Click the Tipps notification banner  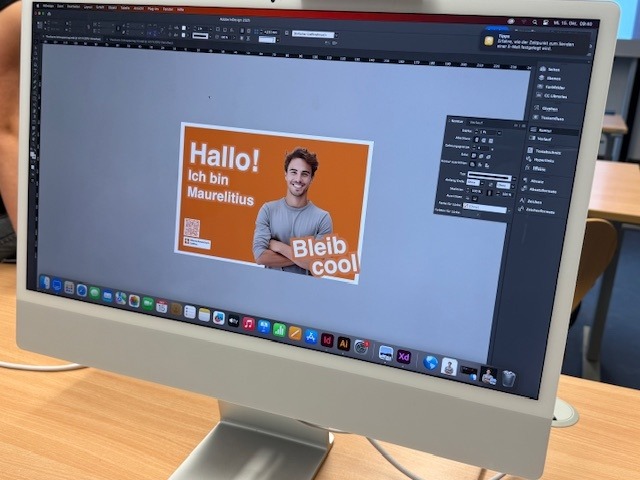point(538,41)
